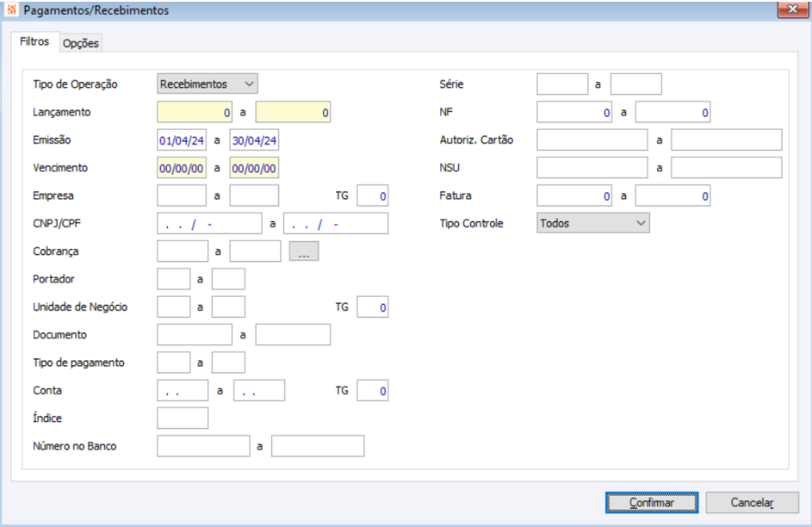Expand the Tipo de Operação dropdown

pyautogui.click(x=208, y=84)
